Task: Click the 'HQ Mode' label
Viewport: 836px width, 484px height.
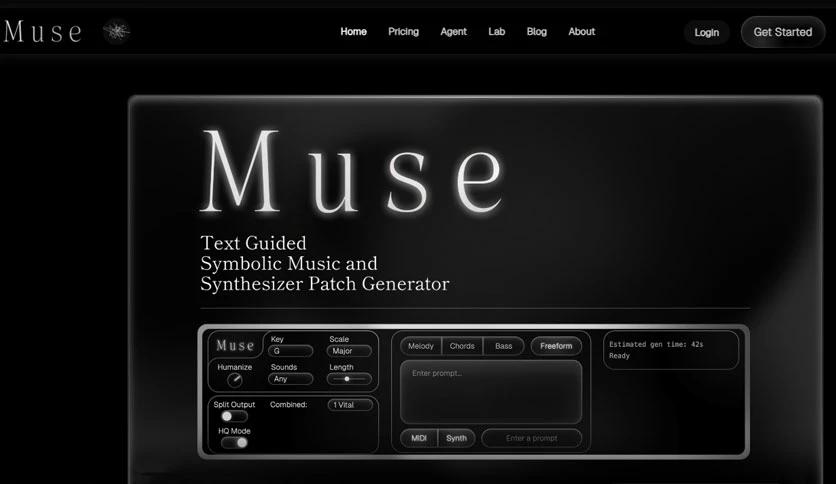Action: 234,431
